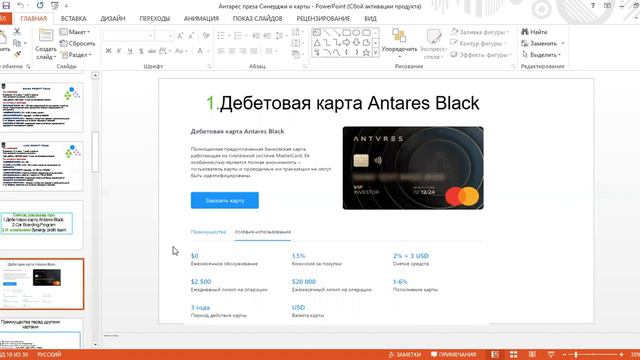Toggle Strikethrough formatting
Image resolution: width=640 pixels, height=360 pixels.
click(152, 51)
